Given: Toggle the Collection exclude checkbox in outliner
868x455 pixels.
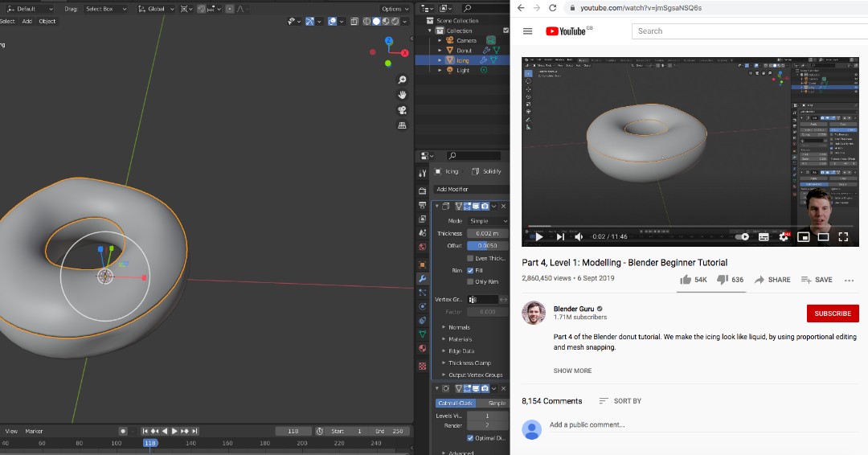Looking at the screenshot, I should [x=506, y=31].
